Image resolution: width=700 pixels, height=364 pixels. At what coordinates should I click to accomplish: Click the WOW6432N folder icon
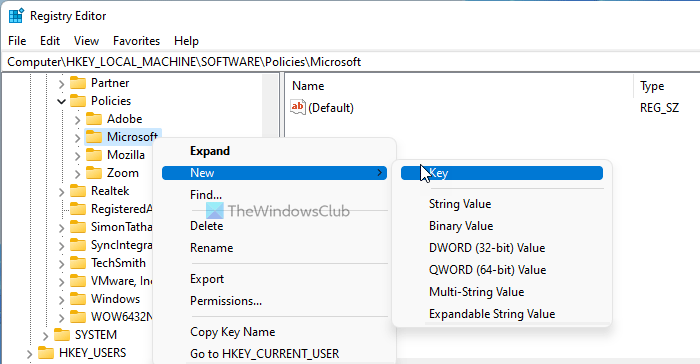click(x=78, y=317)
